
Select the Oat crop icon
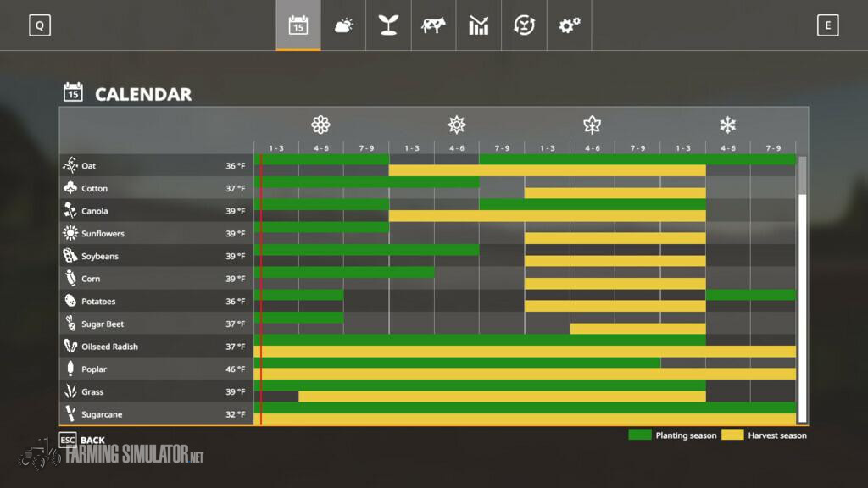[x=70, y=166]
